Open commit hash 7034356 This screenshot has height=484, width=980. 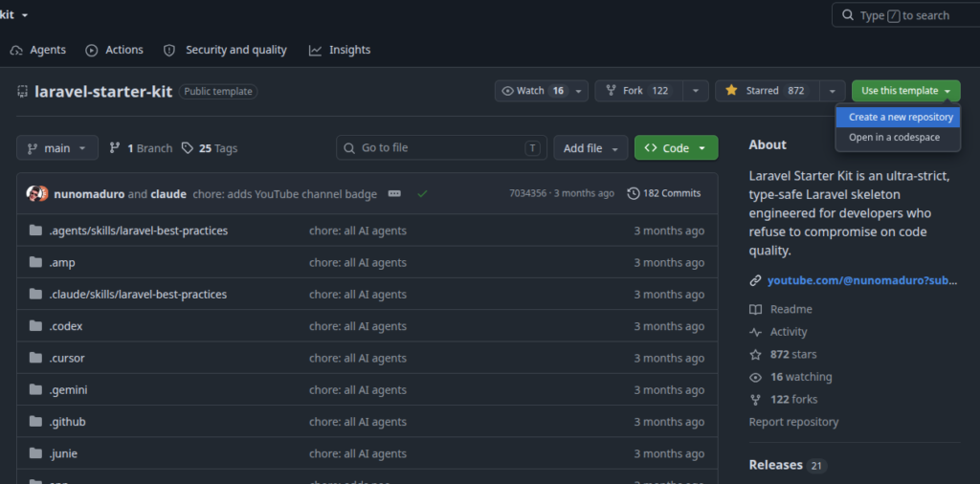tap(527, 193)
